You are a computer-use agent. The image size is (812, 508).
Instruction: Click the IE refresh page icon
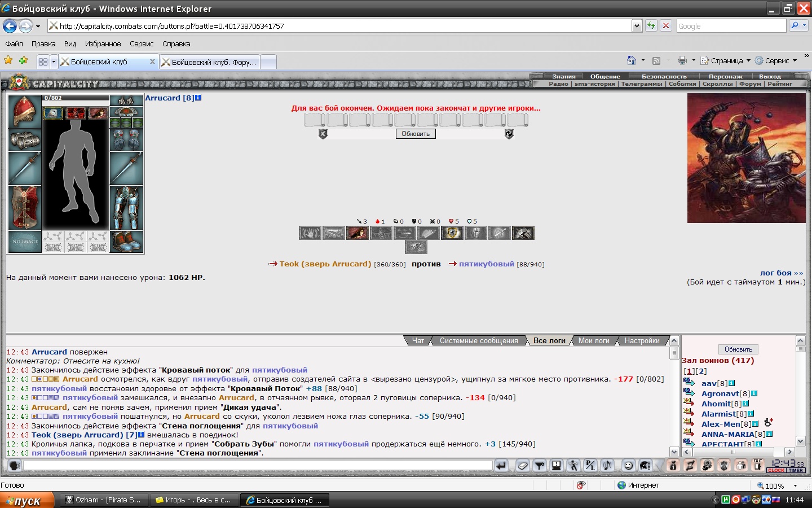[651, 25]
